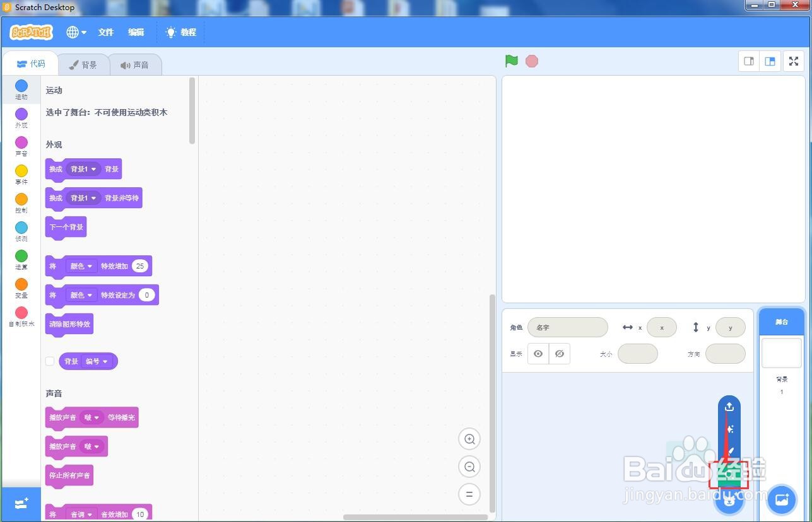Select the 舞台 stage panel header

pyautogui.click(x=782, y=322)
